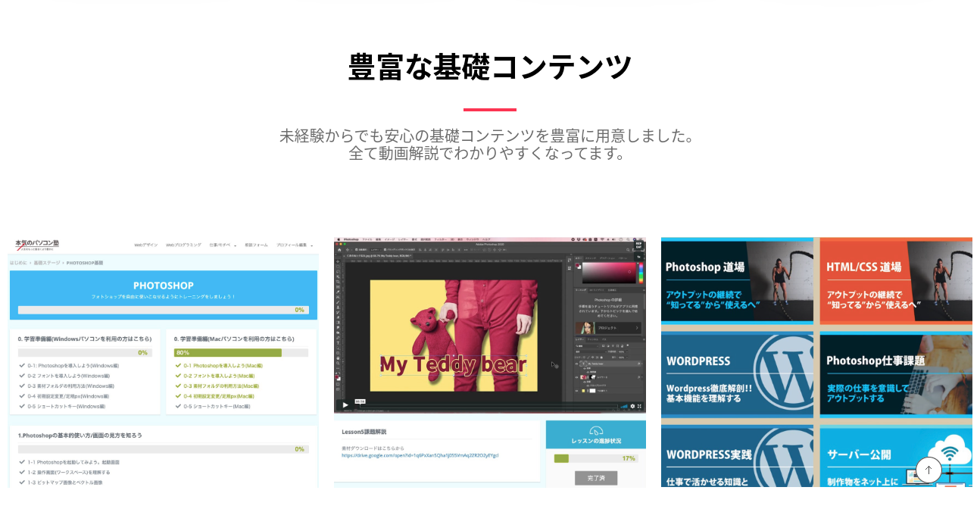The height and width of the screenshot is (506, 980).
Task: Click the レッスンの進捗状況 gauge icon
Action: pyautogui.click(x=595, y=429)
